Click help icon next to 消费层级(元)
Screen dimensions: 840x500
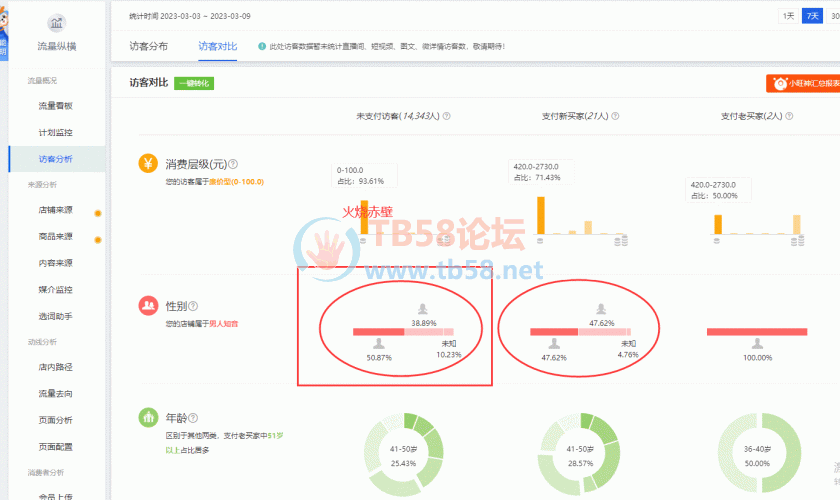click(244, 164)
